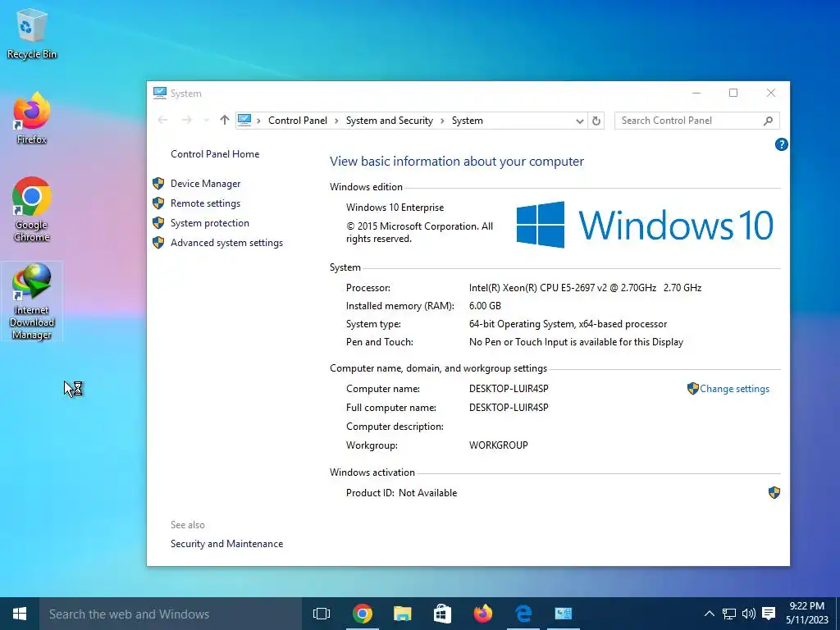Show hidden tray icons chevron
The width and height of the screenshot is (840, 630).
[x=710, y=614]
